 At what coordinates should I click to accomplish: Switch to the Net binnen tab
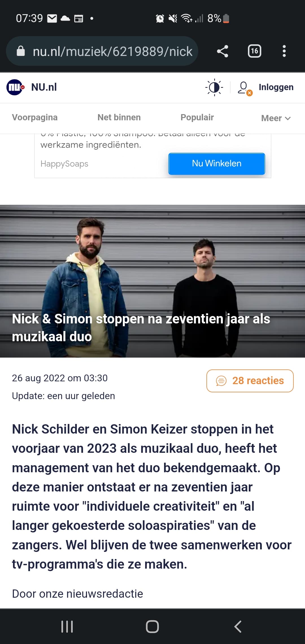pyautogui.click(x=119, y=118)
